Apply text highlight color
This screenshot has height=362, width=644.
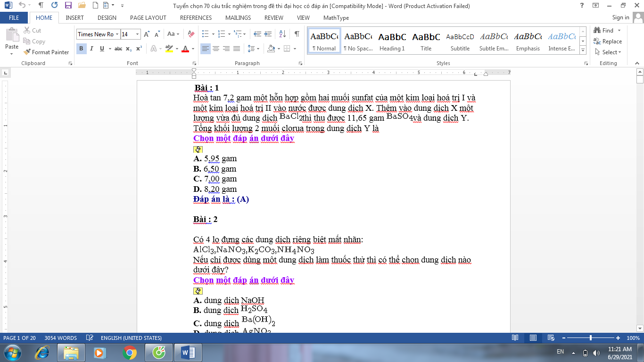click(169, 49)
